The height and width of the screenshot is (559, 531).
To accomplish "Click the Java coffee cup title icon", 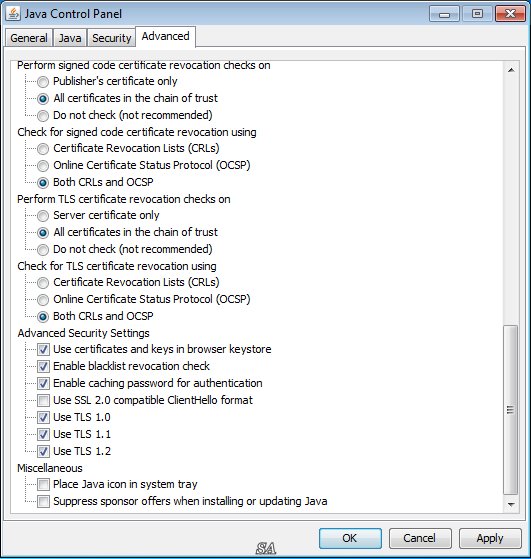I will (x=14, y=14).
